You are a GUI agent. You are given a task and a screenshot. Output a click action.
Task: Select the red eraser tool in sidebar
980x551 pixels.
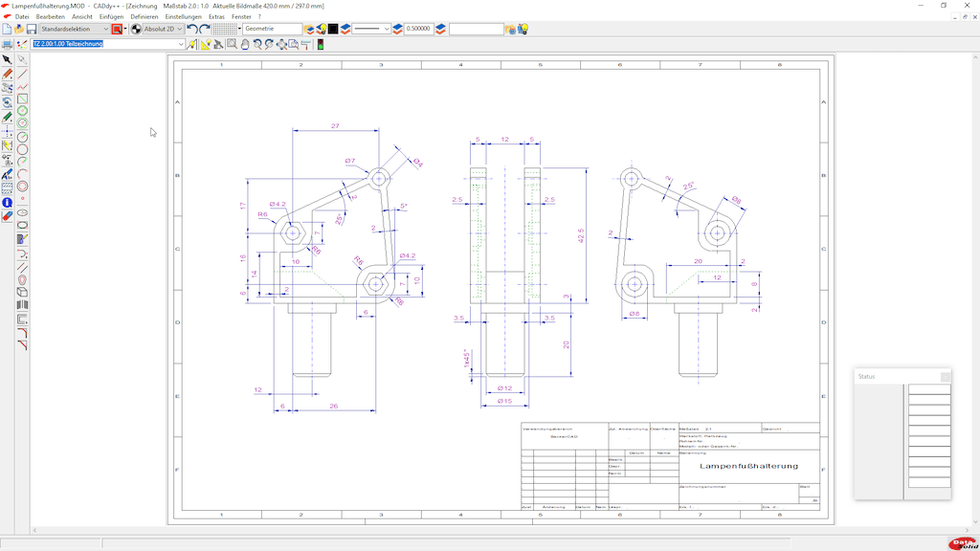[7, 216]
